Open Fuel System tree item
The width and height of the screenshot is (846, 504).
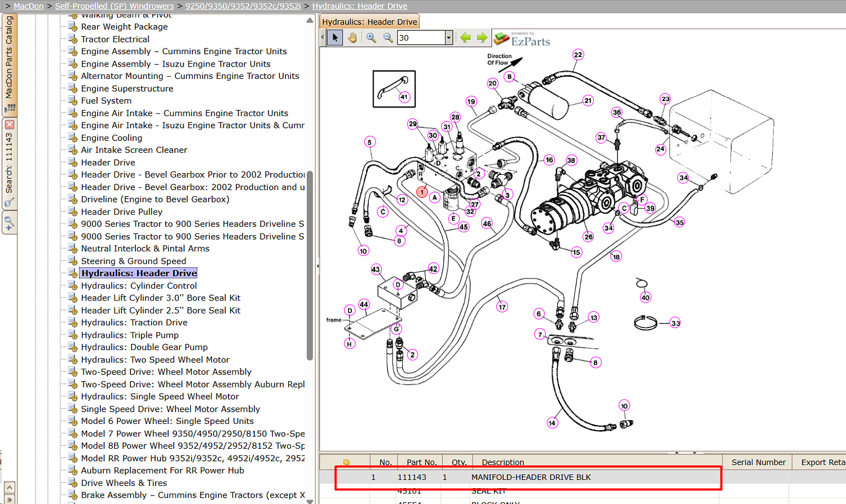click(x=106, y=101)
